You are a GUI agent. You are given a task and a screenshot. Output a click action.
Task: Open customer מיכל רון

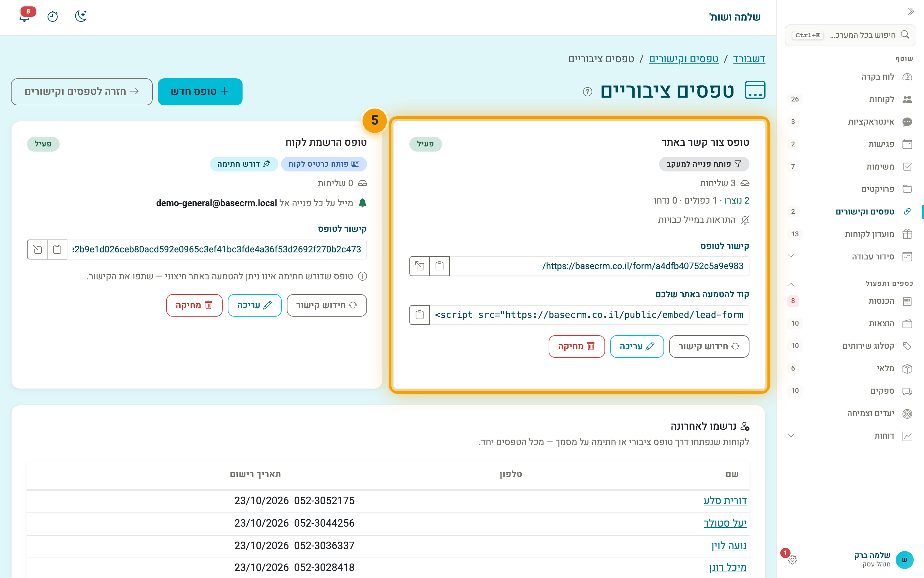[728, 568]
